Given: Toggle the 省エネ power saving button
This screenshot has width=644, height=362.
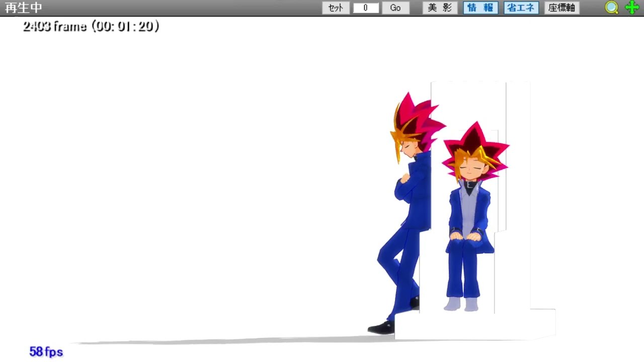Looking at the screenshot, I should coord(521,8).
